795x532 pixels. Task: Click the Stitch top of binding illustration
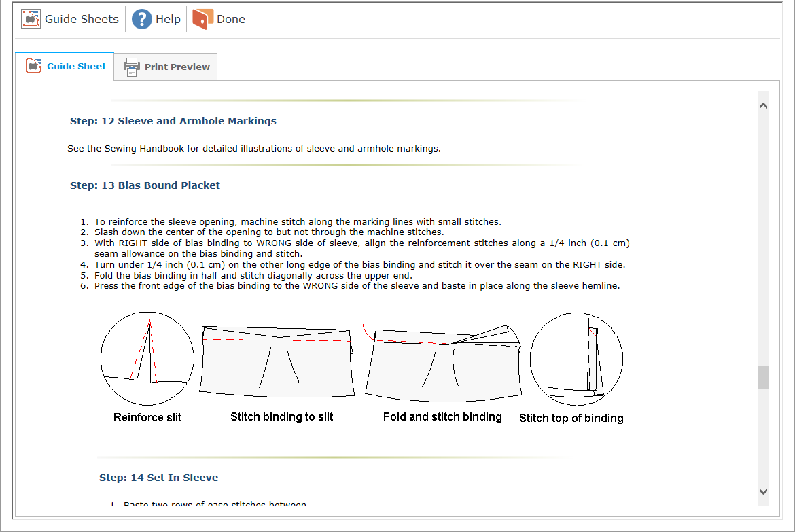click(576, 360)
